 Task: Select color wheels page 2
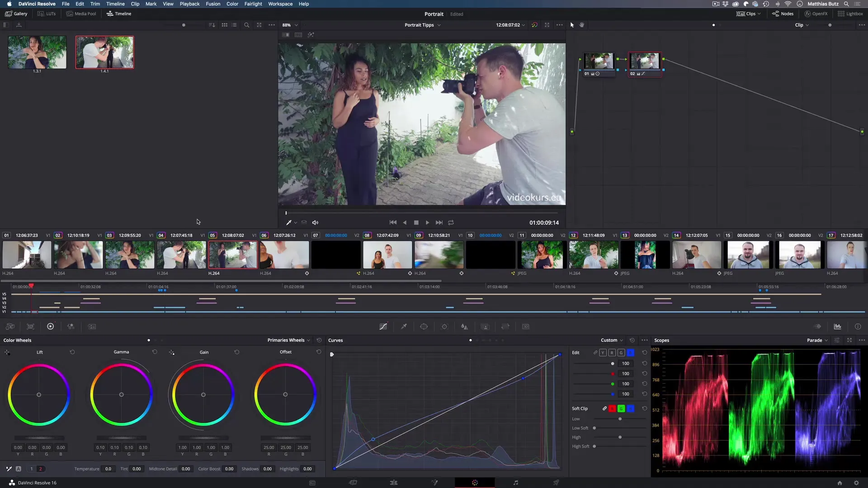(x=40, y=469)
